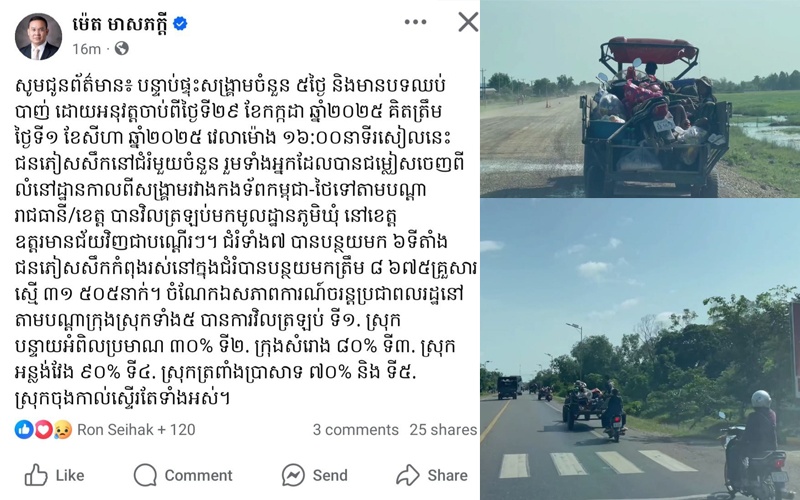Click the Comment button
Screen dimensions: 800x500
183,475
